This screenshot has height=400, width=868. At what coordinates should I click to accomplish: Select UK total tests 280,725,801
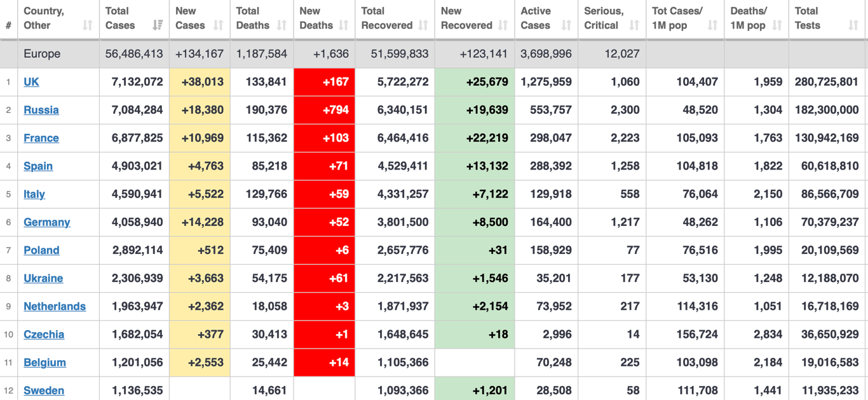tap(827, 82)
